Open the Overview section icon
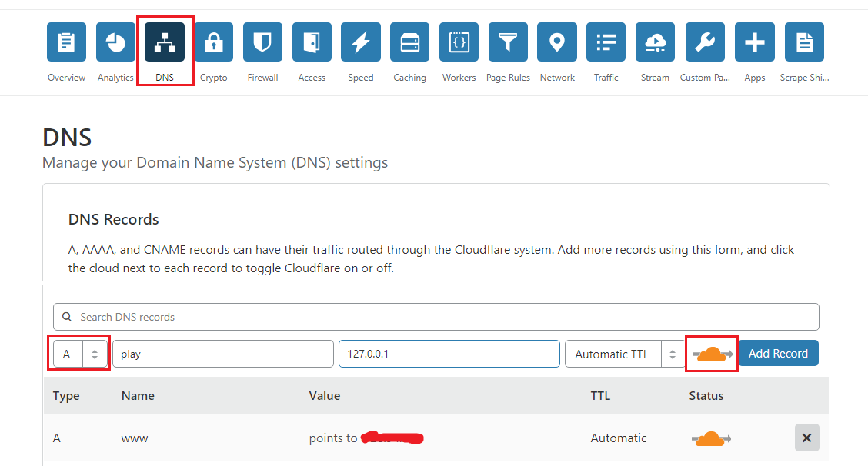 66,42
